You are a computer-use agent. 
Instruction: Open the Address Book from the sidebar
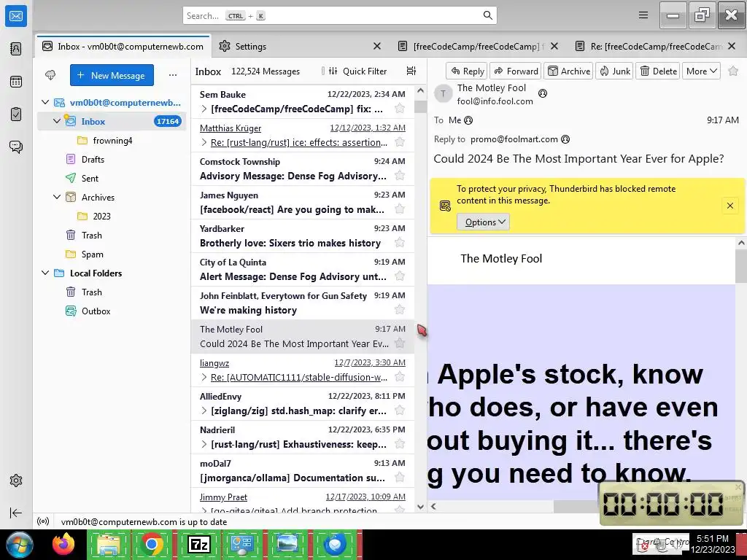(x=16, y=49)
